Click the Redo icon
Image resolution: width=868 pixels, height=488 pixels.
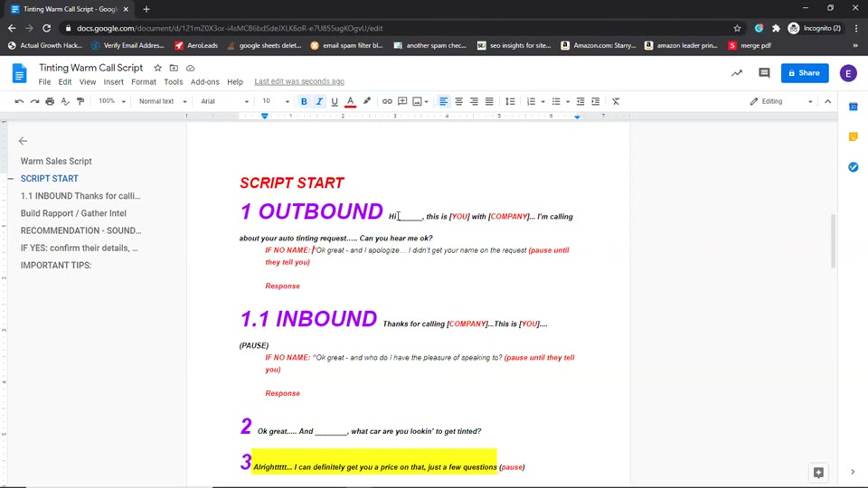click(x=34, y=101)
